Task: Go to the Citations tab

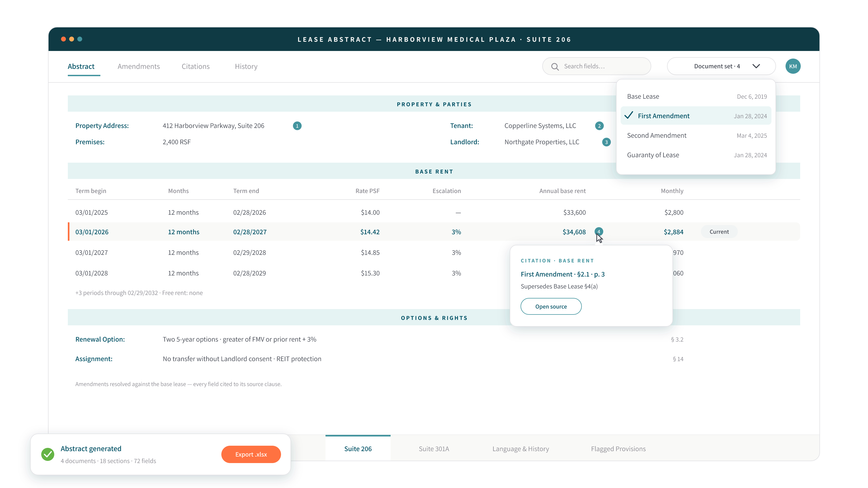Action: 195,66
